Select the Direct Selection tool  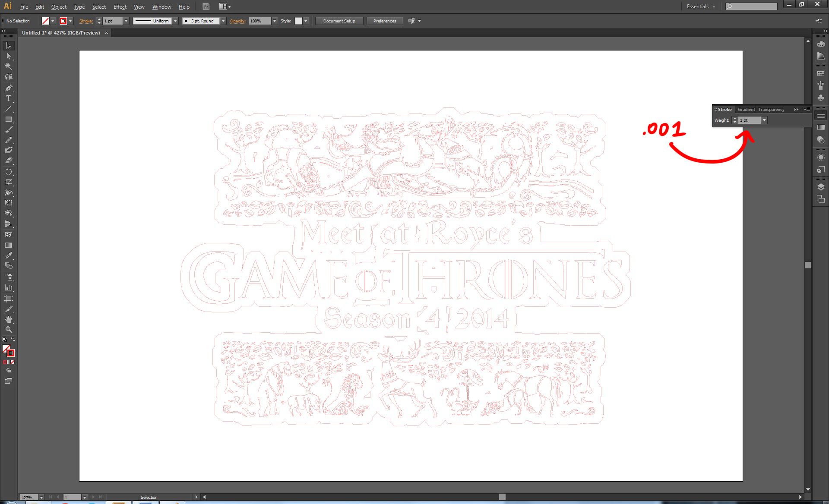8,56
